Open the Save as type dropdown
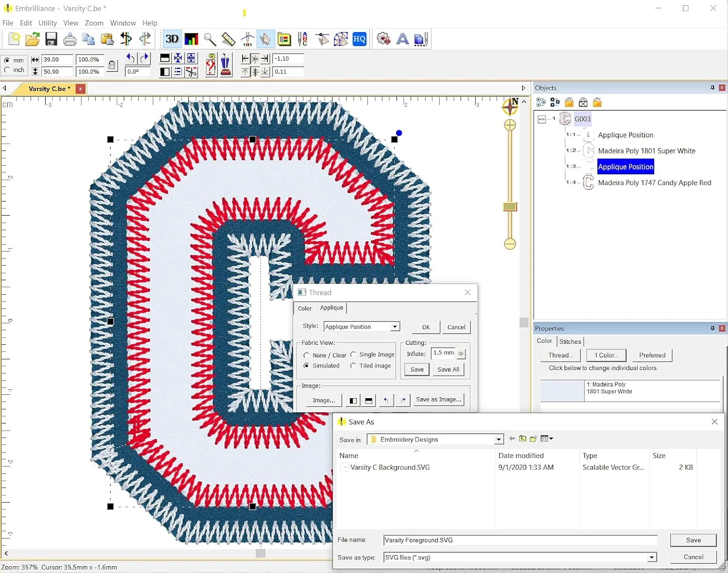The height and width of the screenshot is (573, 728). point(651,557)
